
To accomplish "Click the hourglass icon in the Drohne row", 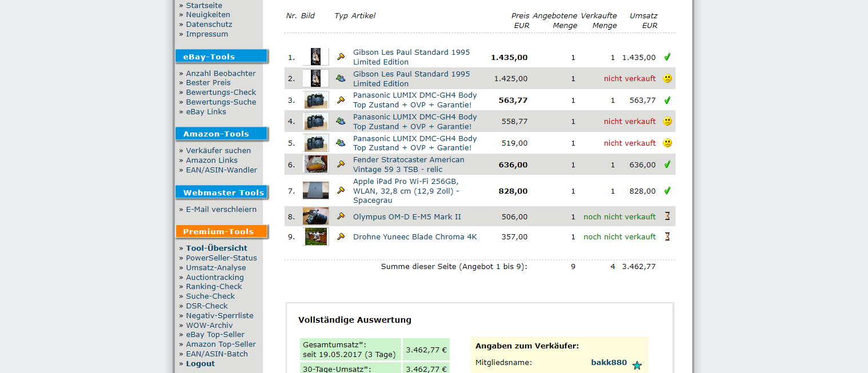I will point(667,236).
